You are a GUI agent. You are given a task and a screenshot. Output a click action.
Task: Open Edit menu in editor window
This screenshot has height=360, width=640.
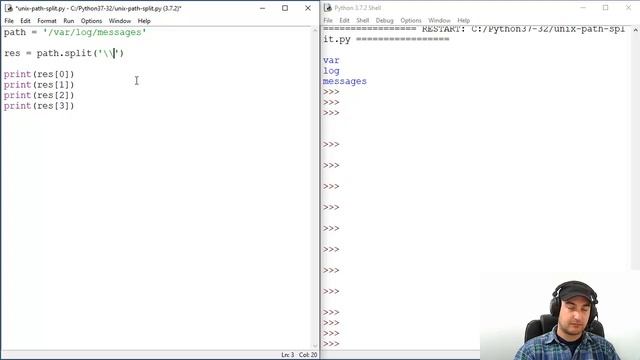coord(25,21)
